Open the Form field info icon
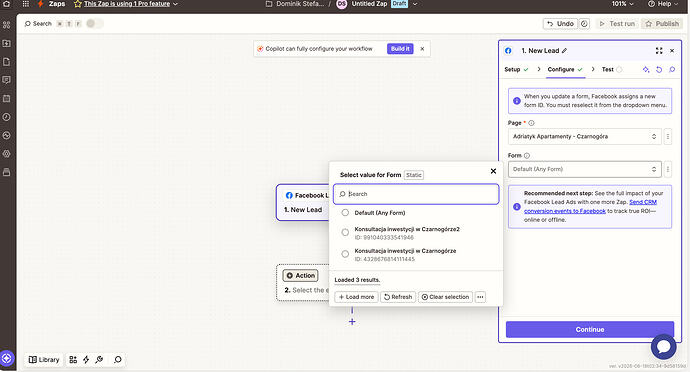 tap(527, 155)
